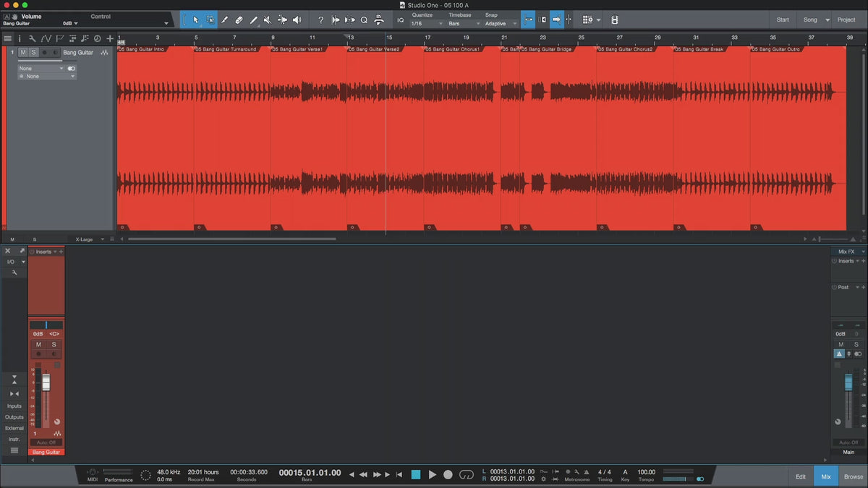Screen dimensions: 868x488
Task: Open the Timebase Bars dropdown
Action: [464, 24]
